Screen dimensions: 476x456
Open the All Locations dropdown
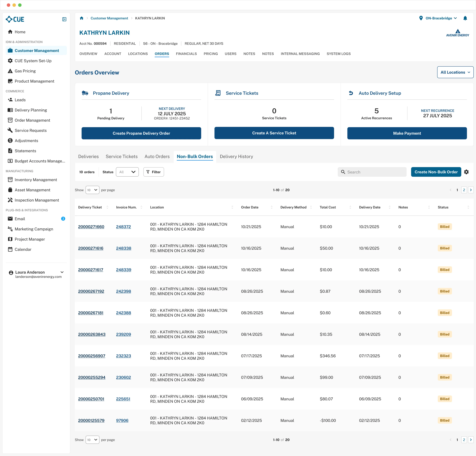(x=455, y=72)
